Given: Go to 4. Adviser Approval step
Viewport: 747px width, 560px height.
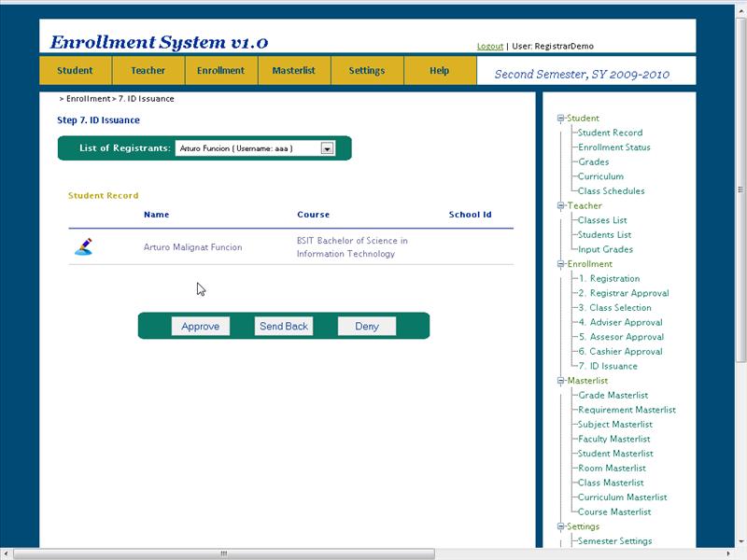Looking at the screenshot, I should (x=620, y=322).
